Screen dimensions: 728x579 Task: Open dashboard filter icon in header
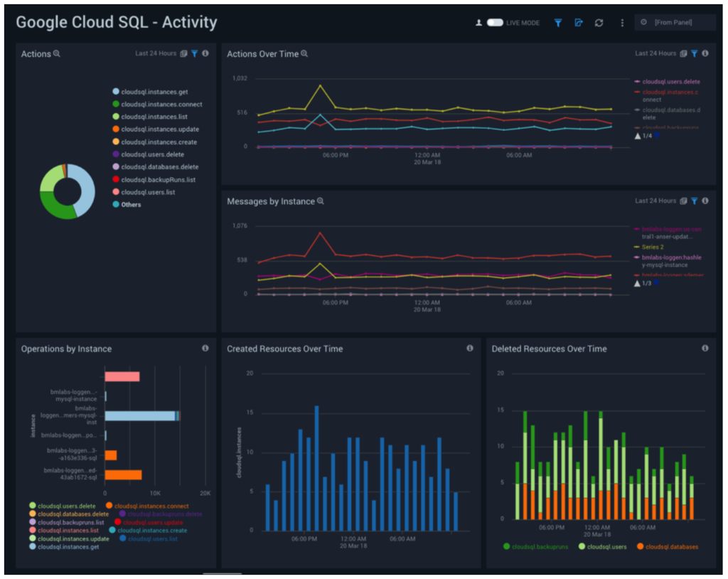(x=558, y=23)
